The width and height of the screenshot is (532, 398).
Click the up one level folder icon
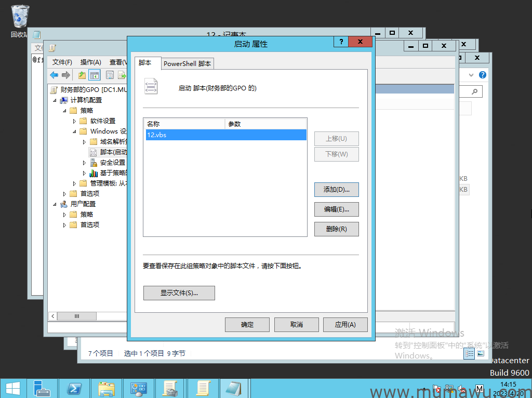pyautogui.click(x=82, y=75)
